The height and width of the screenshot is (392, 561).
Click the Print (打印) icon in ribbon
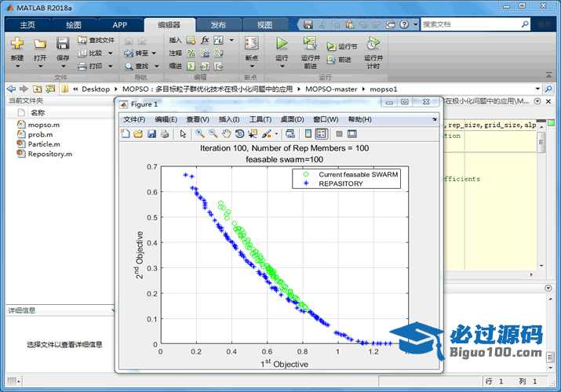(82, 66)
